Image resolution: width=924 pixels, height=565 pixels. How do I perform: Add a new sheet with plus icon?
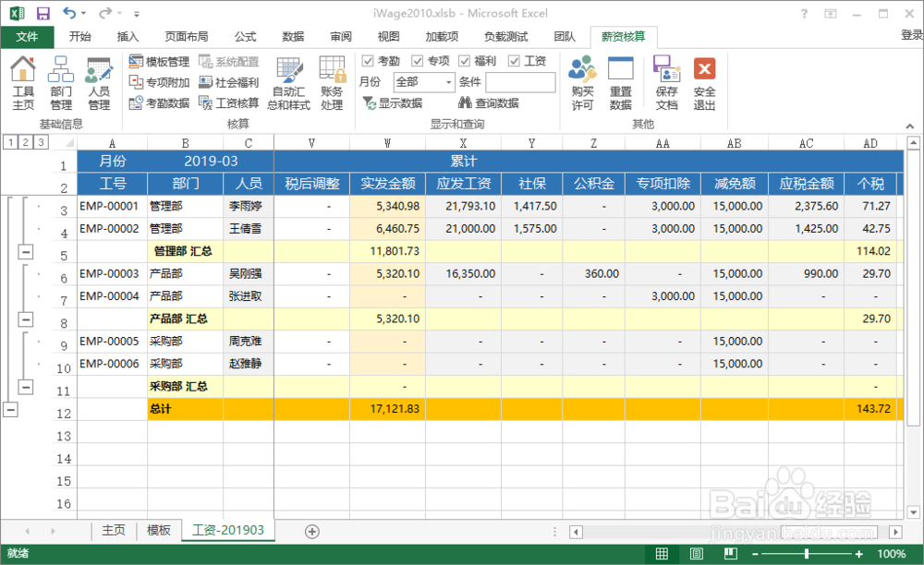click(312, 532)
